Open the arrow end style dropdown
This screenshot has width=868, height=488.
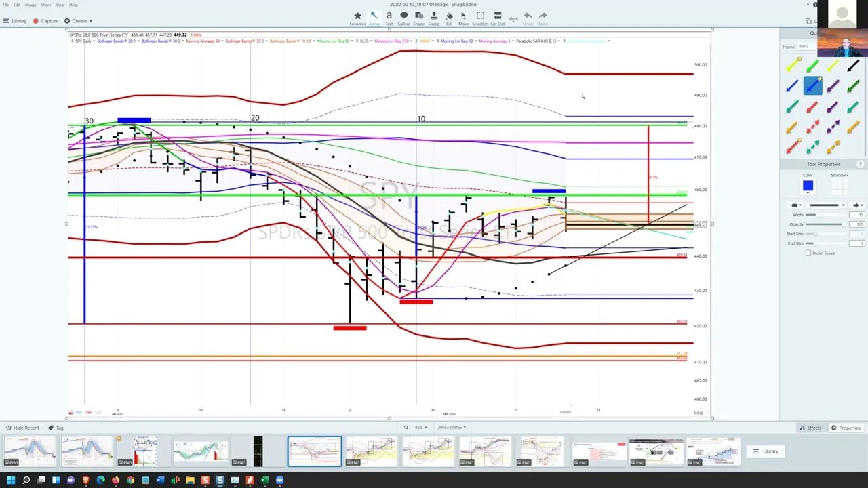point(858,205)
